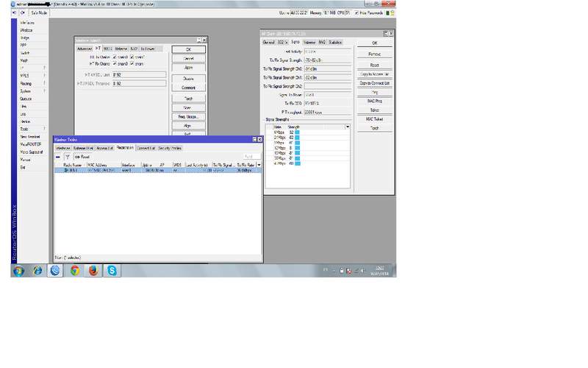Screen dimensions: 588x368
Task: Click the redo arrow in WinBox toolbar
Action: tap(23, 13)
